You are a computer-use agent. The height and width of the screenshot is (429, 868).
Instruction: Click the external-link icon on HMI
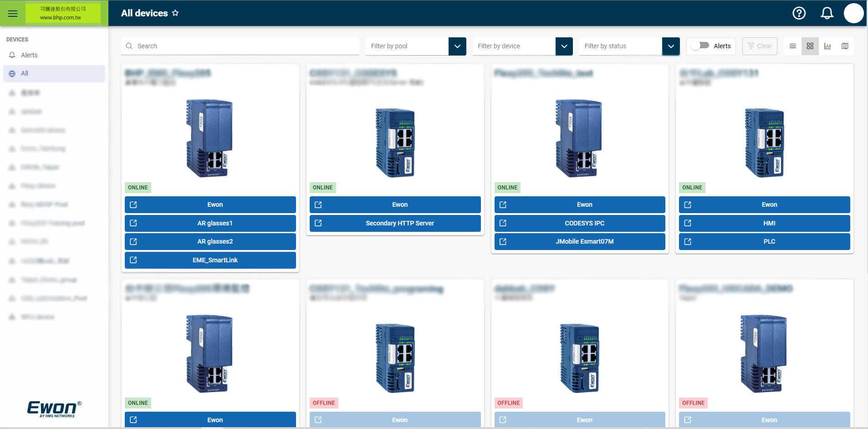click(688, 223)
